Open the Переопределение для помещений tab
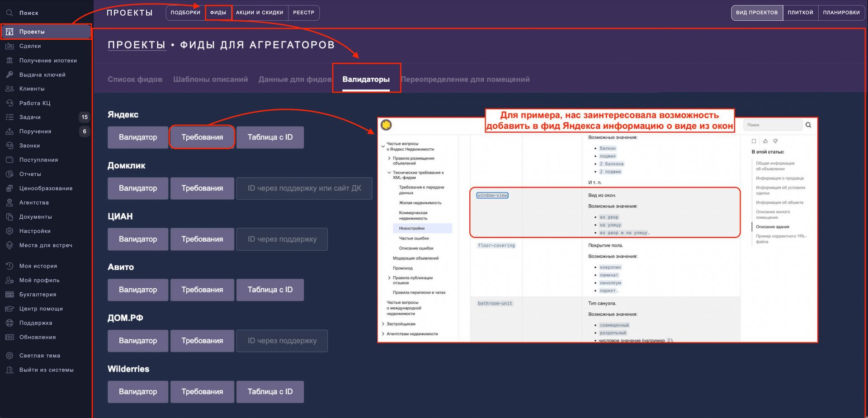Viewport: 868px width, 418px height. (465, 79)
